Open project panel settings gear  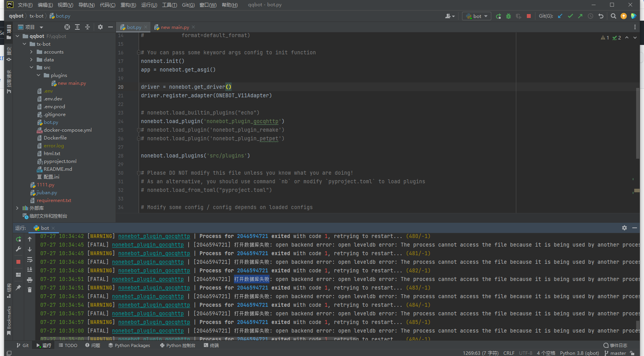100,27
